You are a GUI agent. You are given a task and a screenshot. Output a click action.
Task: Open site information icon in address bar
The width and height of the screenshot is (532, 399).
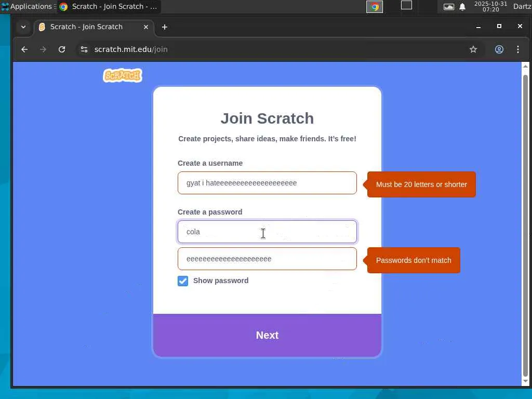84,49
